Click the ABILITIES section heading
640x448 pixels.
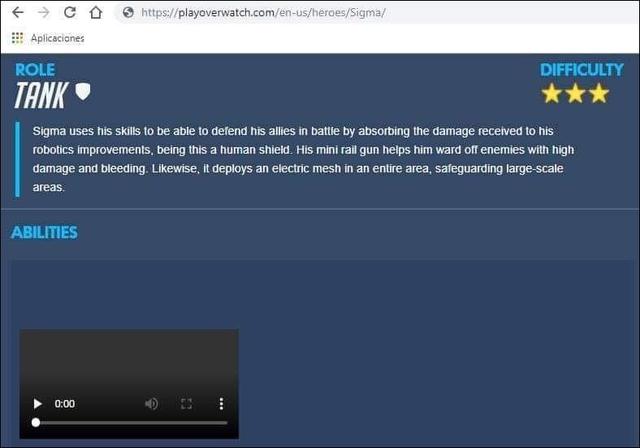tap(44, 233)
